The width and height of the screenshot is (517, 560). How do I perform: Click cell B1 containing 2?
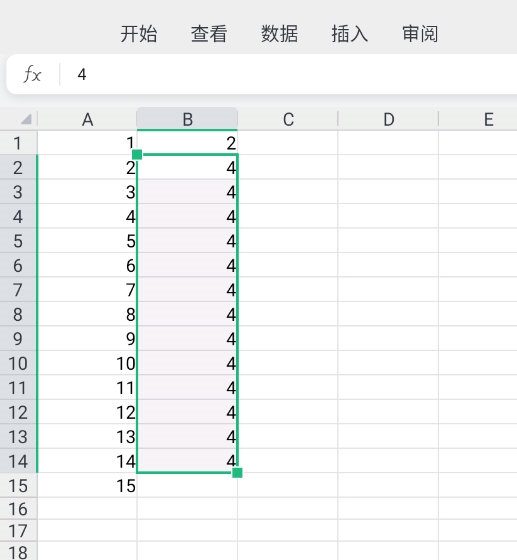point(187,143)
